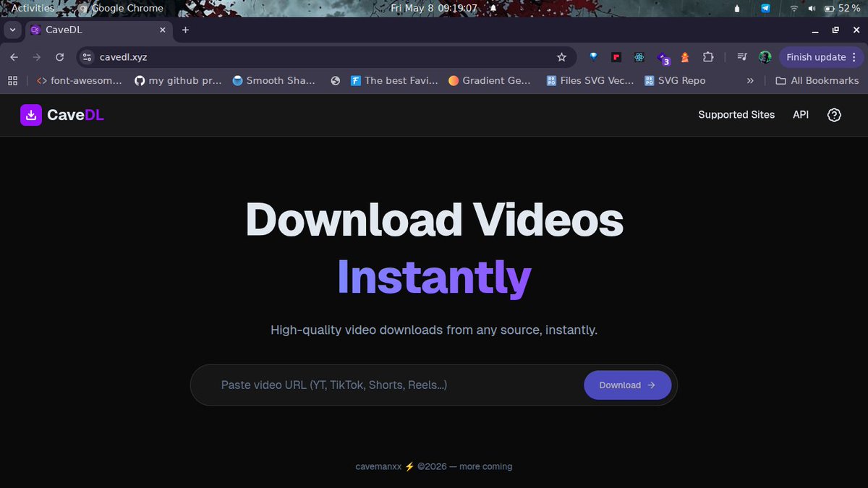This screenshot has height=488, width=868.
Task: Open the SVG Repo bookmark
Action: (674, 80)
